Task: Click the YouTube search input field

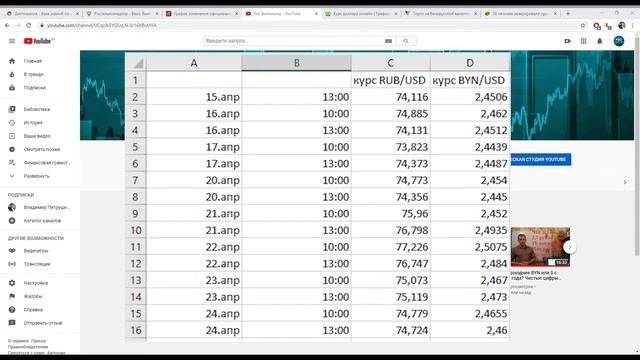Action: pos(293,41)
